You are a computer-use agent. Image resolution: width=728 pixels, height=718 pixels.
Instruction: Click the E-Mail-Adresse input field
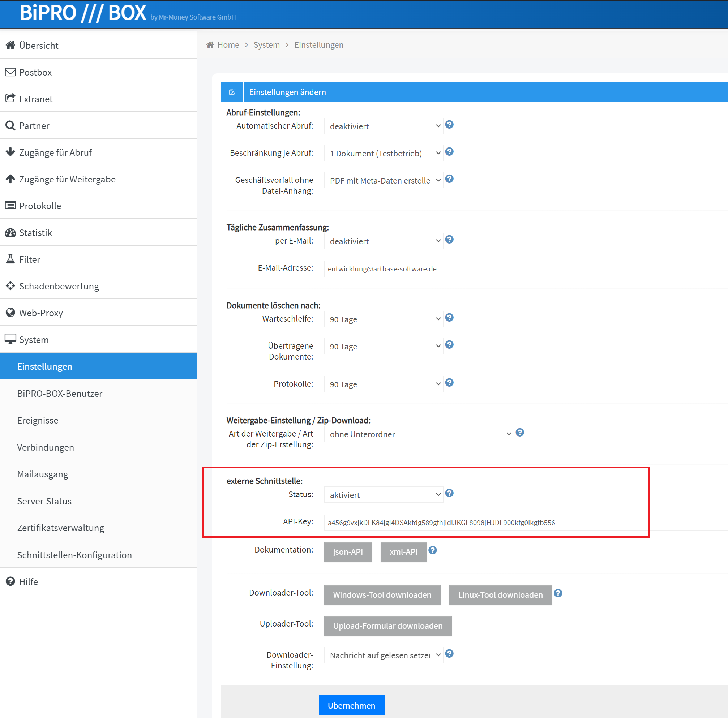coord(526,268)
